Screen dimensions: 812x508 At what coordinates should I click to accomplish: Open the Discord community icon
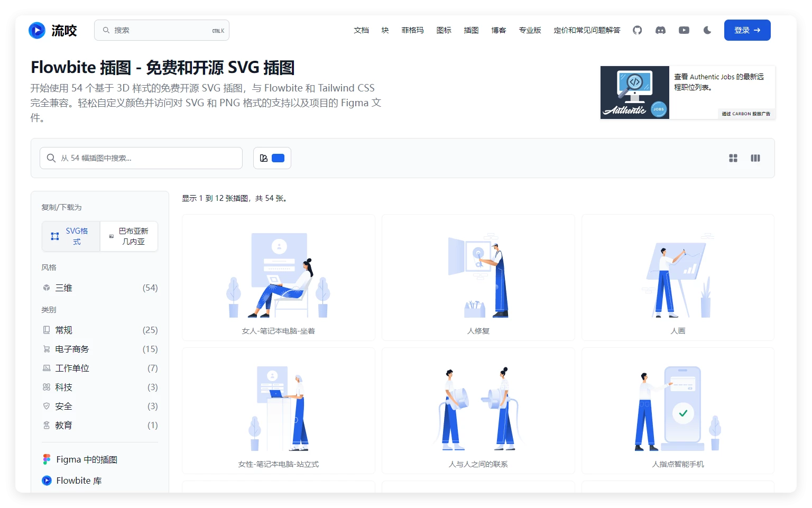coord(660,30)
